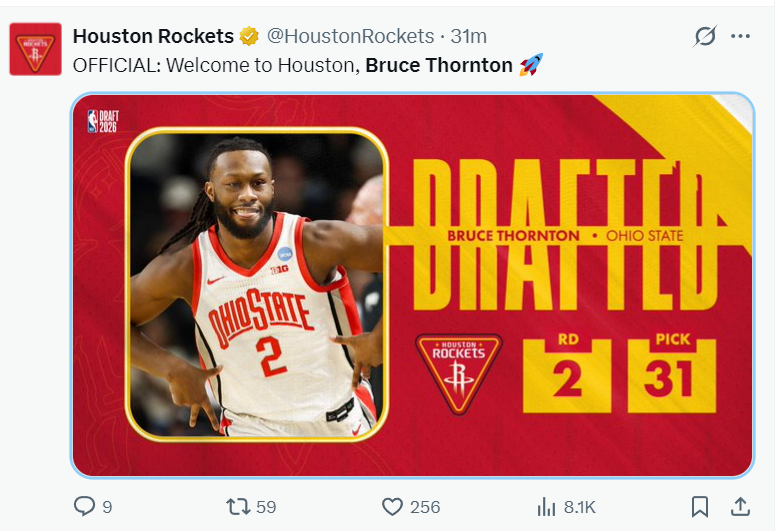The image size is (777, 531).
Task: Reply to the tweet via comment icon
Action: (84, 506)
